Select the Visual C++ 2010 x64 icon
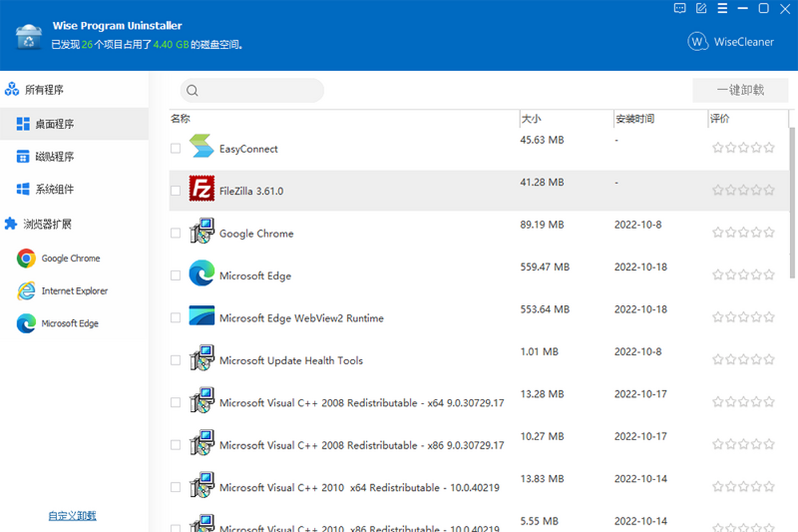The width and height of the screenshot is (798, 532). click(201, 485)
